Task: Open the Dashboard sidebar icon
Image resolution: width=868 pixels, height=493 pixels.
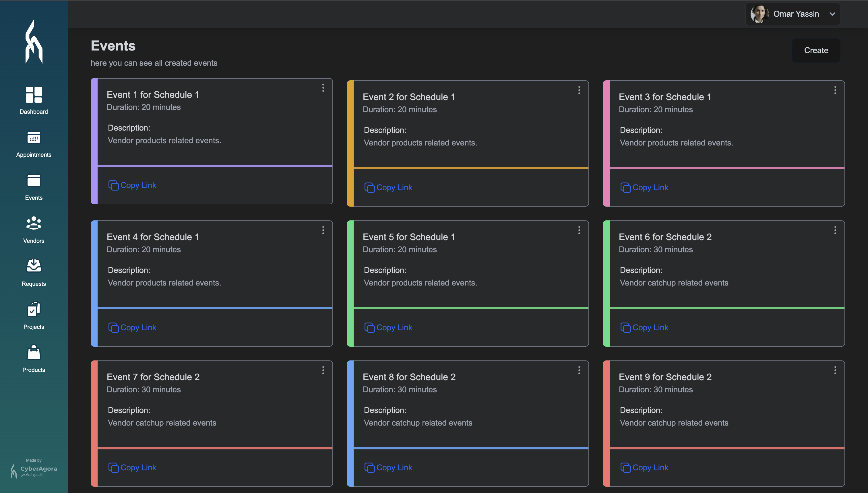Action: [x=34, y=94]
